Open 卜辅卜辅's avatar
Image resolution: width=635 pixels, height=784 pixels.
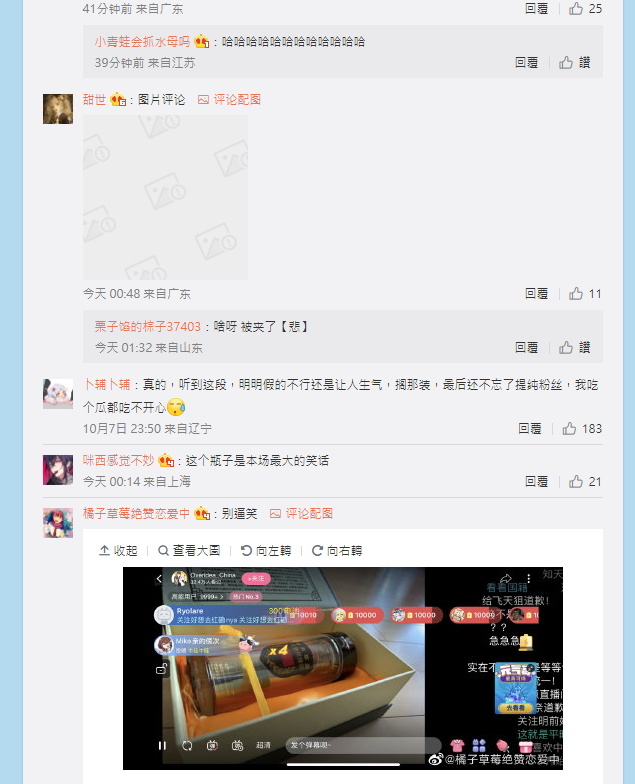click(58, 394)
